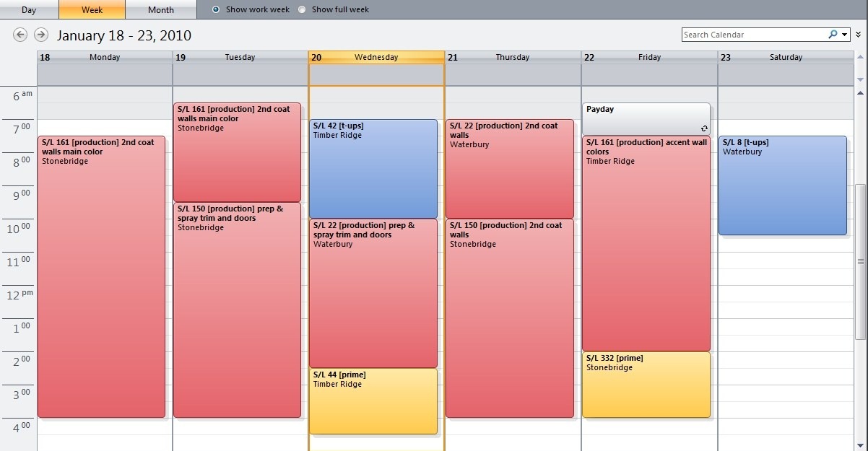The image size is (868, 451).
Task: Select the 18 Monday day header
Action: pos(105,57)
